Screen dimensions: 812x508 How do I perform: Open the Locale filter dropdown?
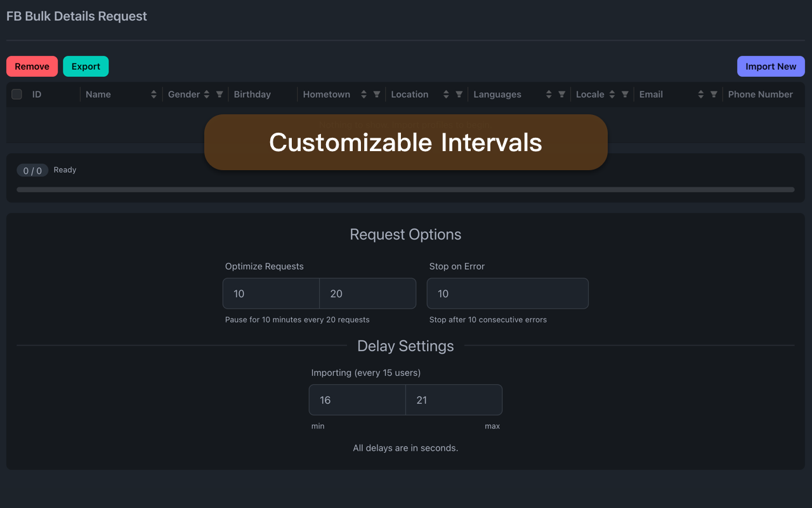[x=625, y=95]
